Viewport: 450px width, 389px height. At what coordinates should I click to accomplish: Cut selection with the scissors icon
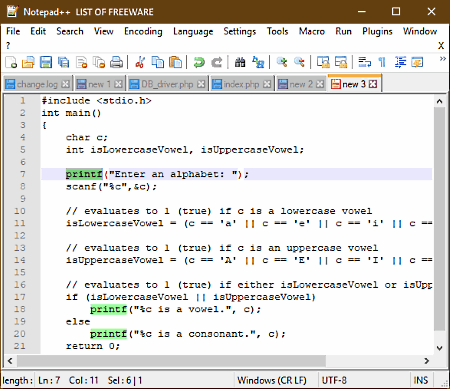coord(140,62)
